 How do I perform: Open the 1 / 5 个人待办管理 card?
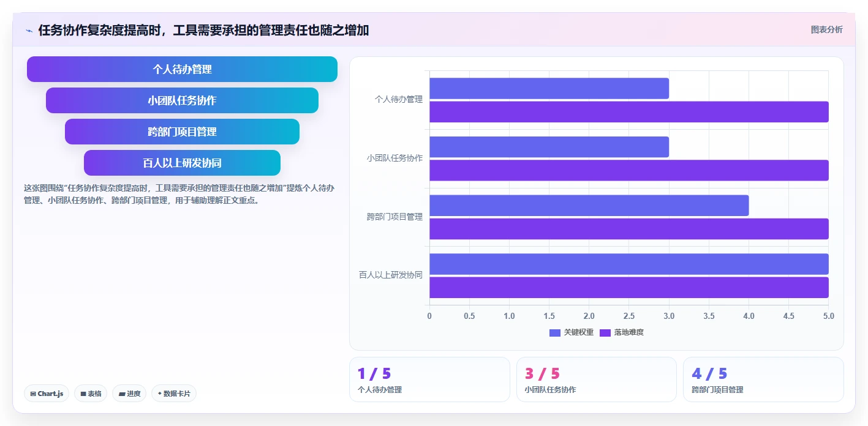pos(429,379)
